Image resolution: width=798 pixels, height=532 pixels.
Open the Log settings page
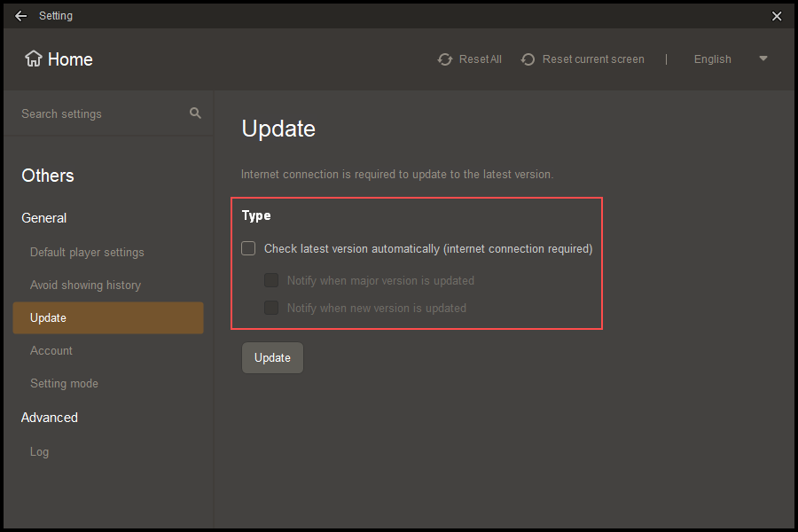pos(39,452)
